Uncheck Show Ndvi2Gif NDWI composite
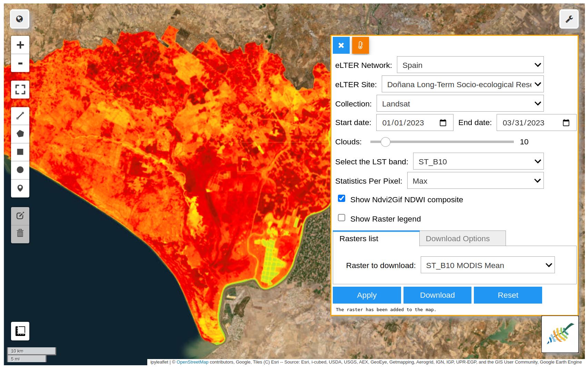 [x=341, y=198]
